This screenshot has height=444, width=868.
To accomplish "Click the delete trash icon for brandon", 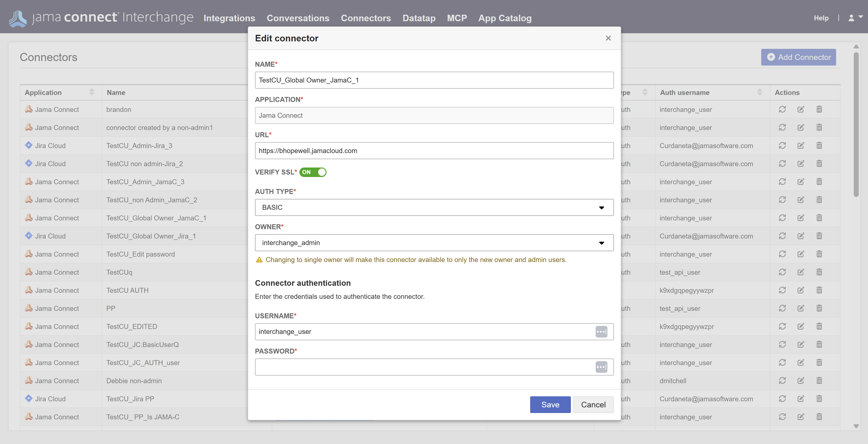I will pos(819,109).
